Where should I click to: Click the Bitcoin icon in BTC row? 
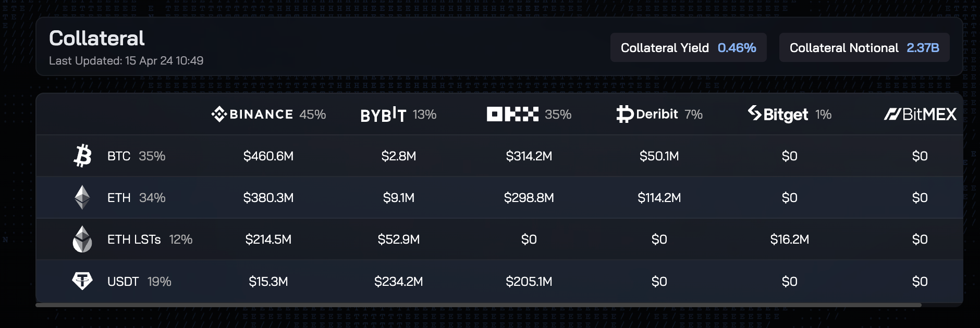[x=82, y=156]
